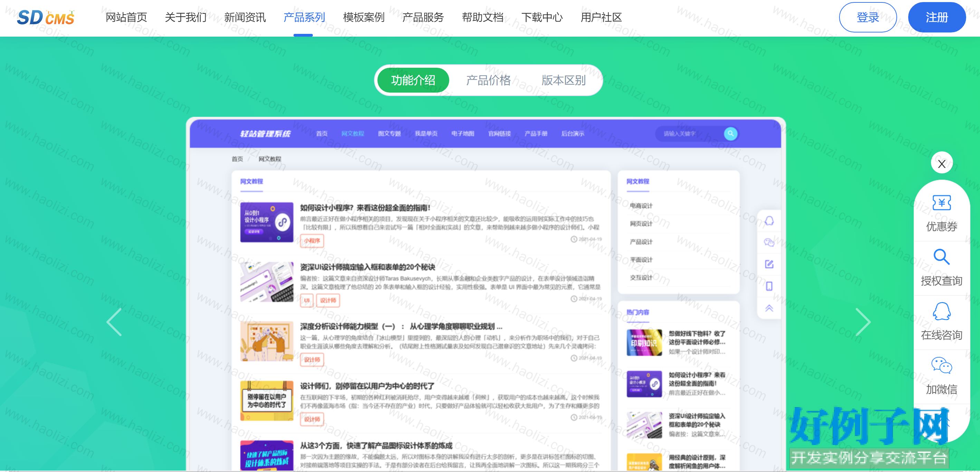Switch to the 版本区别 tab
Screen dimensions: 980x472
(564, 80)
